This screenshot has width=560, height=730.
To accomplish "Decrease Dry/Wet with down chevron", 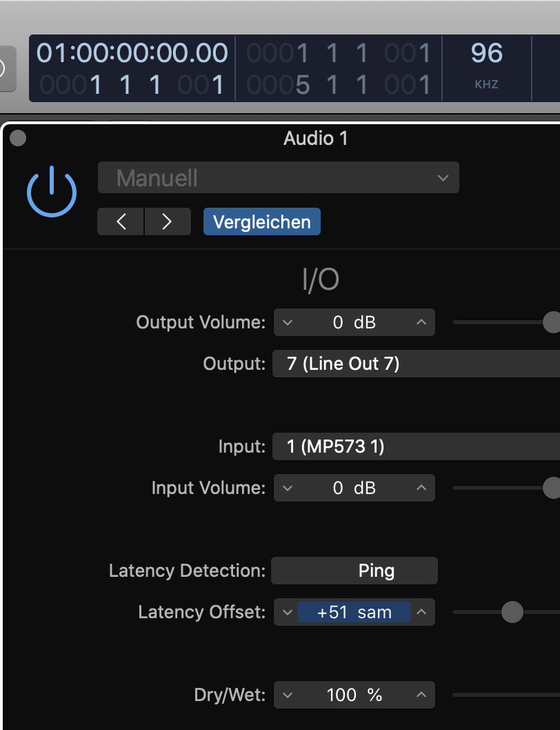I will (x=287, y=695).
